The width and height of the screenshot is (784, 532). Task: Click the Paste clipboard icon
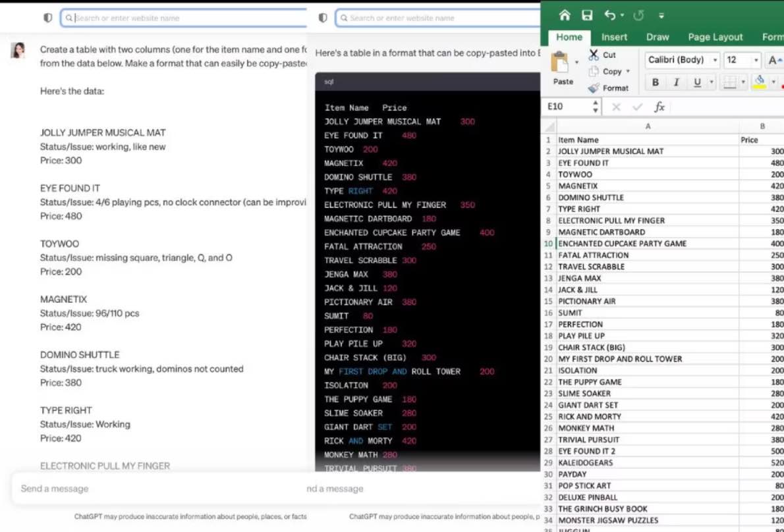pos(560,63)
